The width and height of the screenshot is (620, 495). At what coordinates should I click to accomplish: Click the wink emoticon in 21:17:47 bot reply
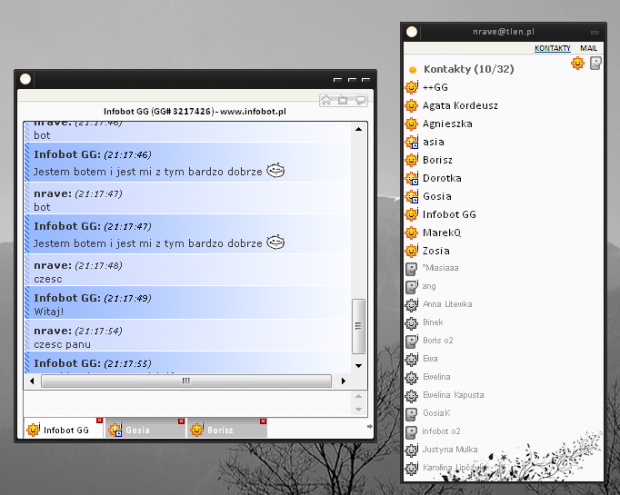276,242
